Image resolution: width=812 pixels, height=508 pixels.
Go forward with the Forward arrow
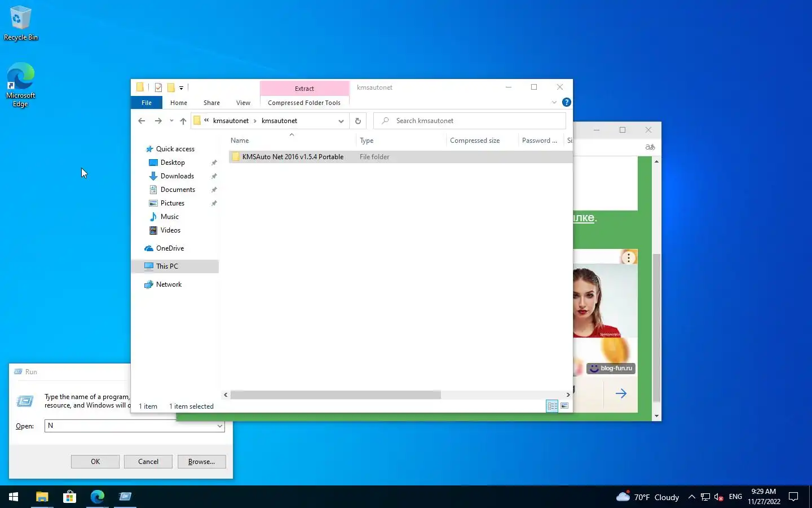click(158, 121)
